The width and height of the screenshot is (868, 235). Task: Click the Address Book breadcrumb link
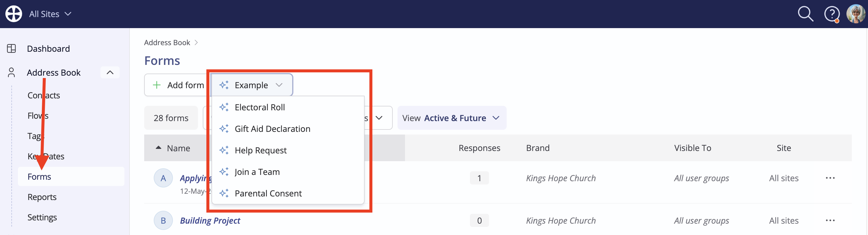[x=167, y=42]
